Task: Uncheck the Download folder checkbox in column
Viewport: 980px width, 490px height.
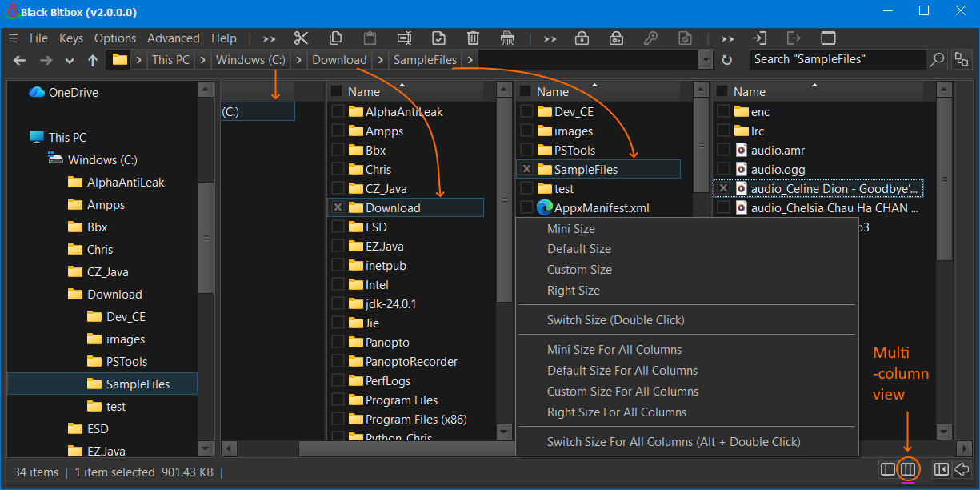Action: [x=338, y=208]
